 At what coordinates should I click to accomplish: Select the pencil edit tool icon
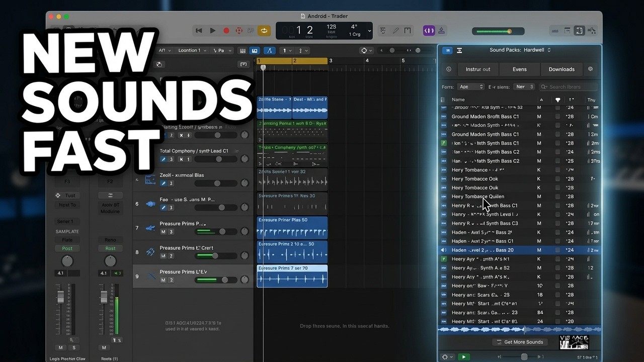(x=396, y=31)
